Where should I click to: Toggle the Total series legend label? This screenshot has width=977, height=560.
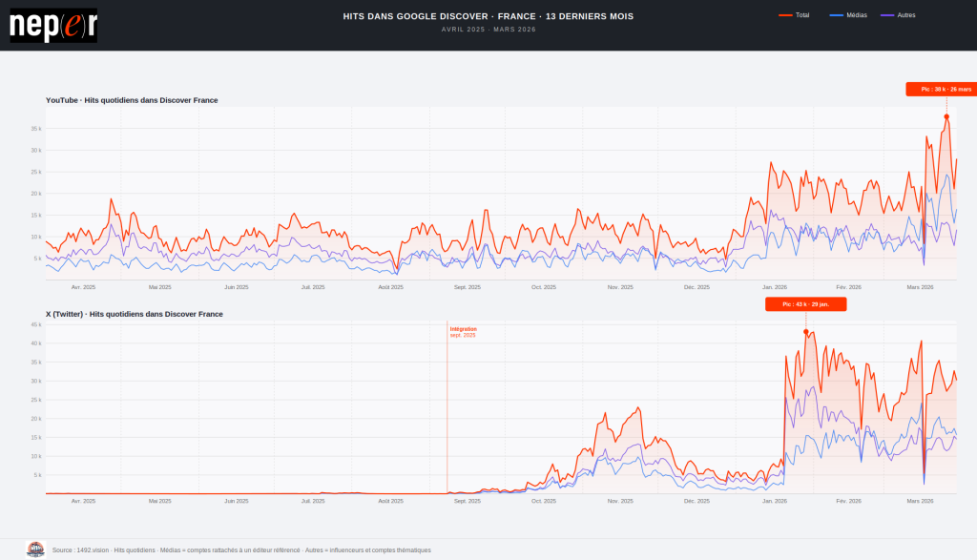[802, 15]
